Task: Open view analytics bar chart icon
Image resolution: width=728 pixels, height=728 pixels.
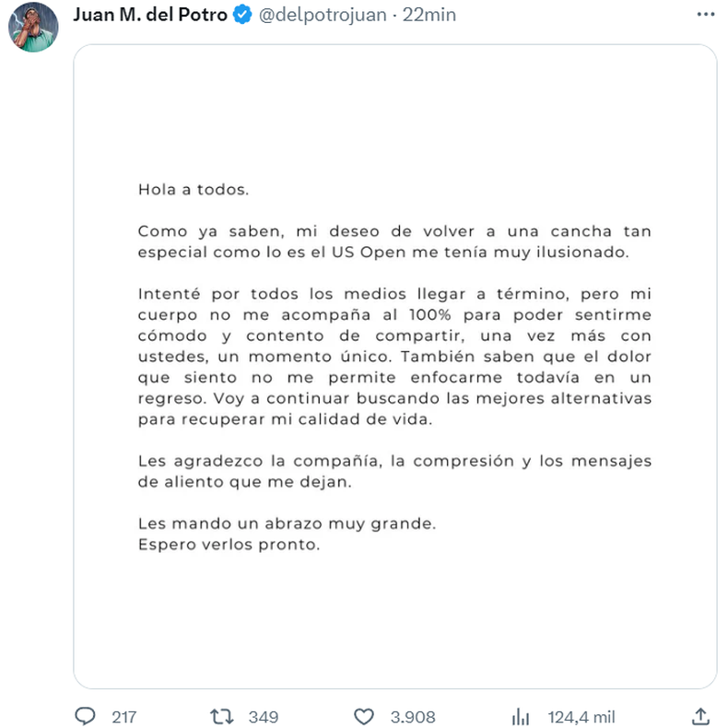Action: (x=520, y=716)
